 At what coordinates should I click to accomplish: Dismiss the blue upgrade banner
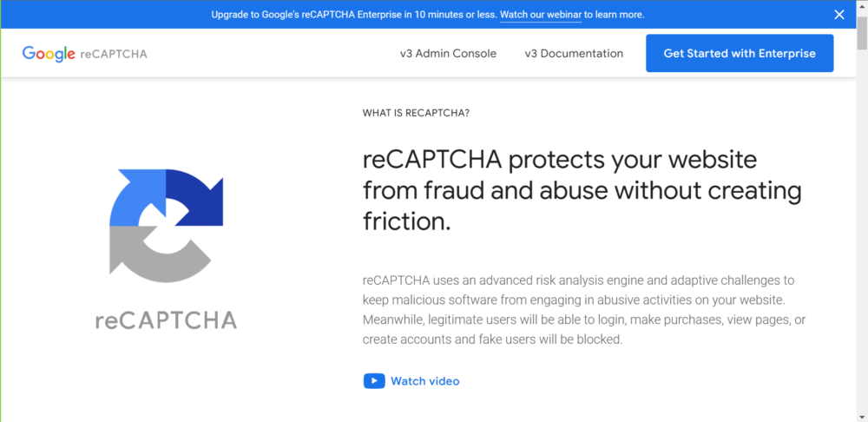coord(839,15)
